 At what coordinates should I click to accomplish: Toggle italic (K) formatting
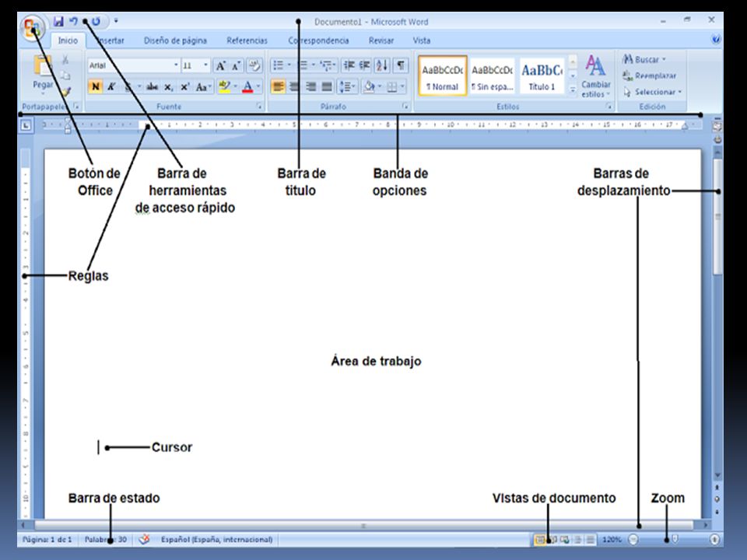click(x=111, y=86)
